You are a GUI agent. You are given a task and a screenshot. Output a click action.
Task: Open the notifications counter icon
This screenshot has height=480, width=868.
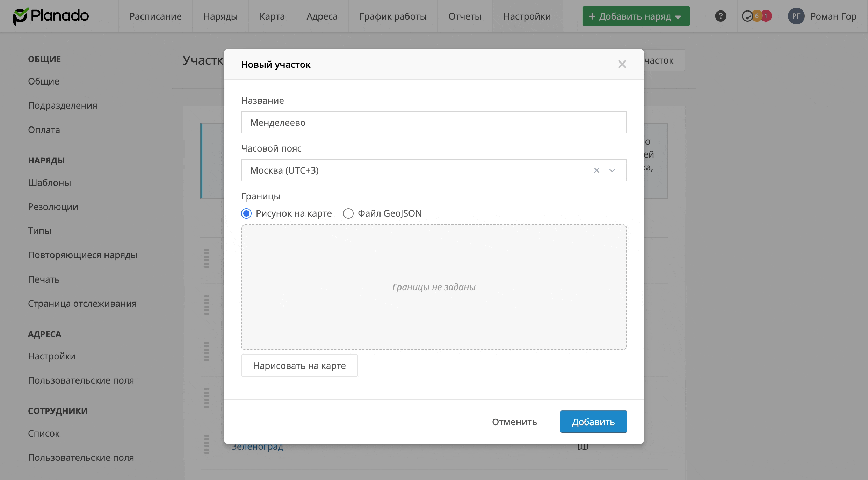[757, 16]
